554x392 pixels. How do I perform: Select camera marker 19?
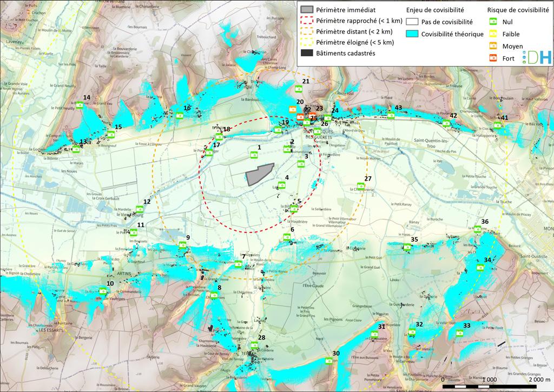point(278,130)
